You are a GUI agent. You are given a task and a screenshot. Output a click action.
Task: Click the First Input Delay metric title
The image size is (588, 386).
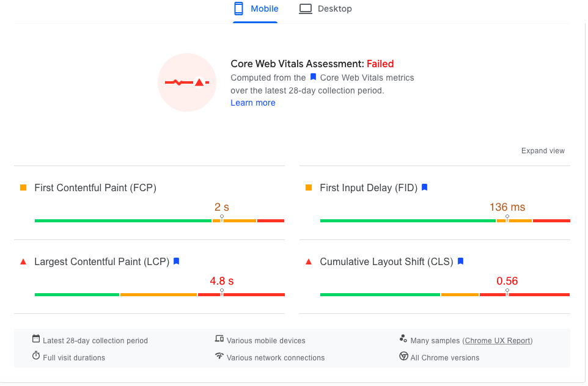(x=367, y=188)
